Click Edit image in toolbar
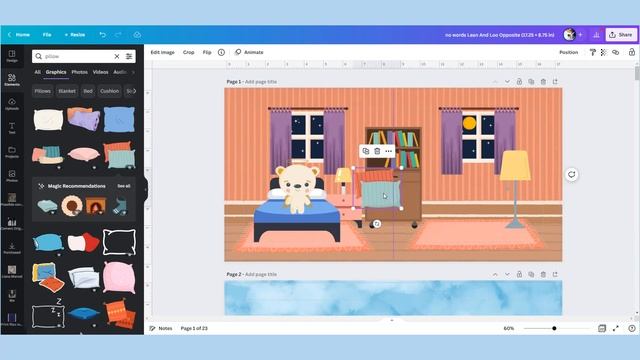The width and height of the screenshot is (640, 360). pyautogui.click(x=162, y=52)
